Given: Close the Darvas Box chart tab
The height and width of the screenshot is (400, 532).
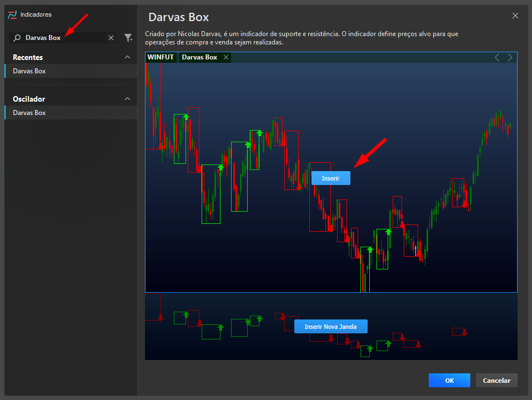Looking at the screenshot, I should (x=225, y=57).
